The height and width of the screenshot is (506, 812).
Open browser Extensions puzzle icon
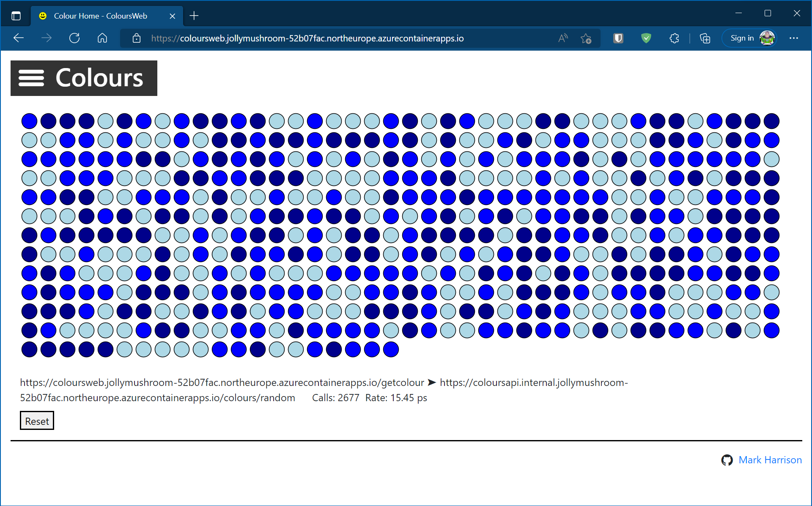click(674, 38)
